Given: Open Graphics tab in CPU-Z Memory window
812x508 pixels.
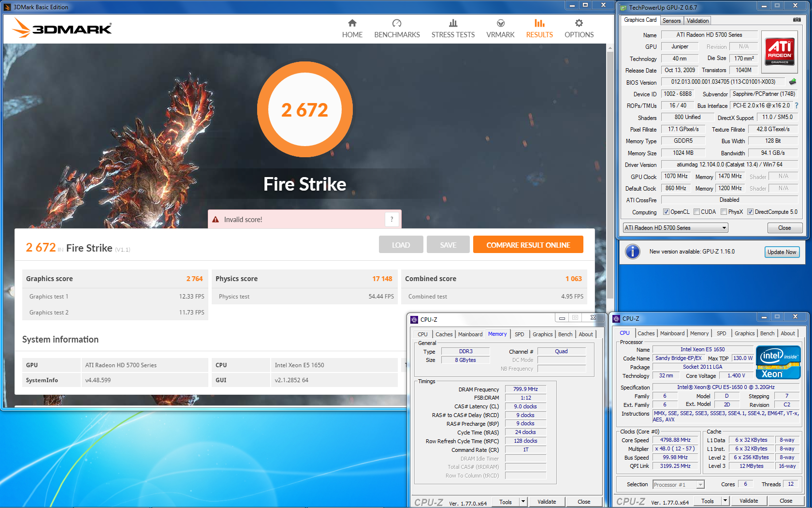Looking at the screenshot, I should [x=542, y=334].
